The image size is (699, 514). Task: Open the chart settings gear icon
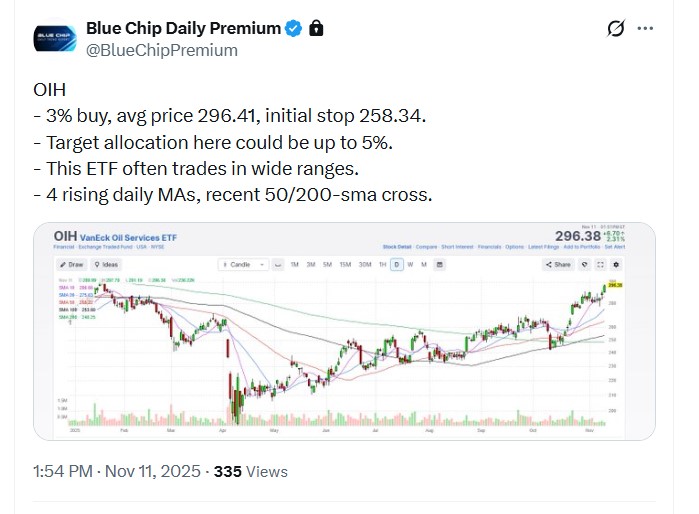tap(616, 265)
